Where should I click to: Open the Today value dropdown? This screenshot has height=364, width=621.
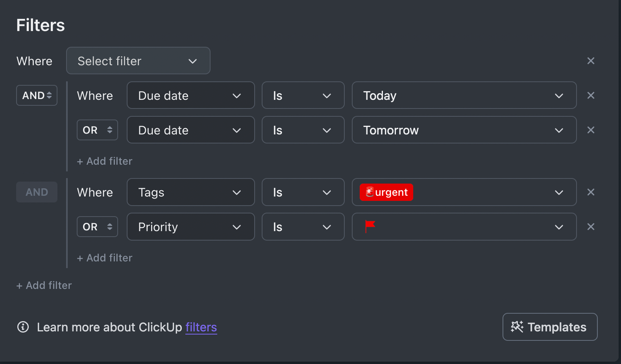pyautogui.click(x=464, y=96)
